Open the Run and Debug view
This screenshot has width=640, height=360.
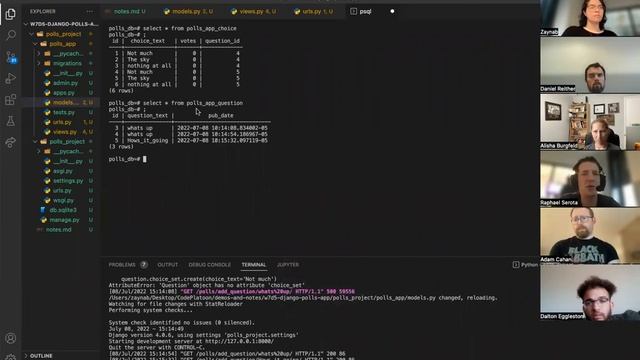point(11,78)
